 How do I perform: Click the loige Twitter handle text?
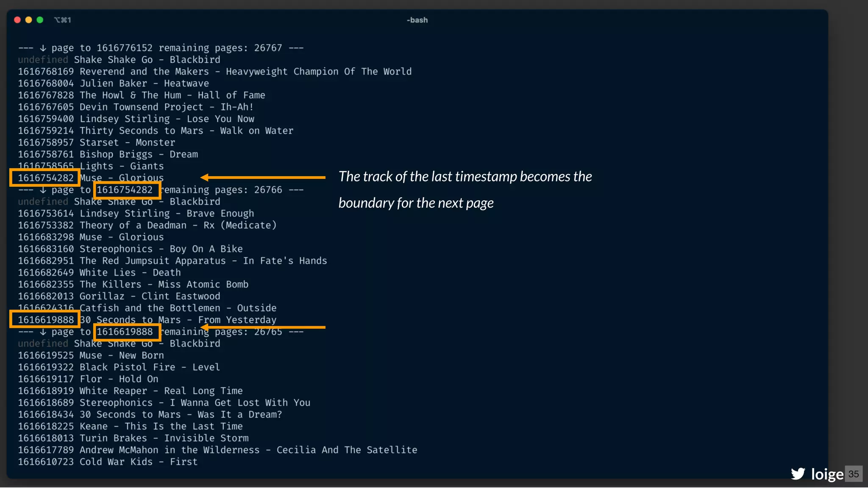click(x=827, y=474)
